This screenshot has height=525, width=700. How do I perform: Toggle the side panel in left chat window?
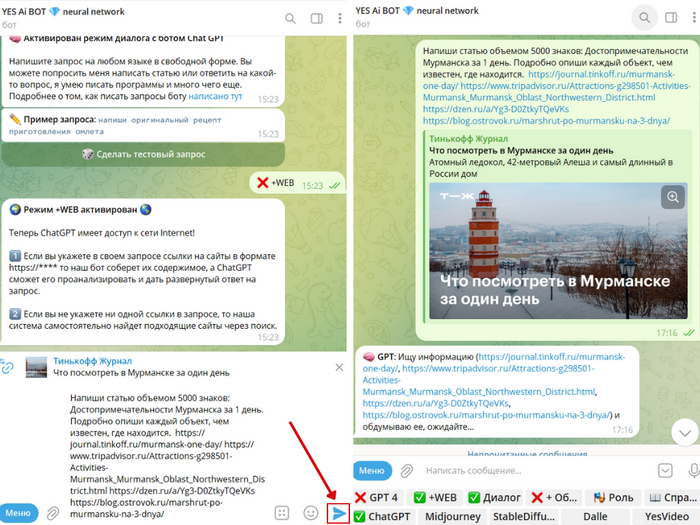[317, 18]
